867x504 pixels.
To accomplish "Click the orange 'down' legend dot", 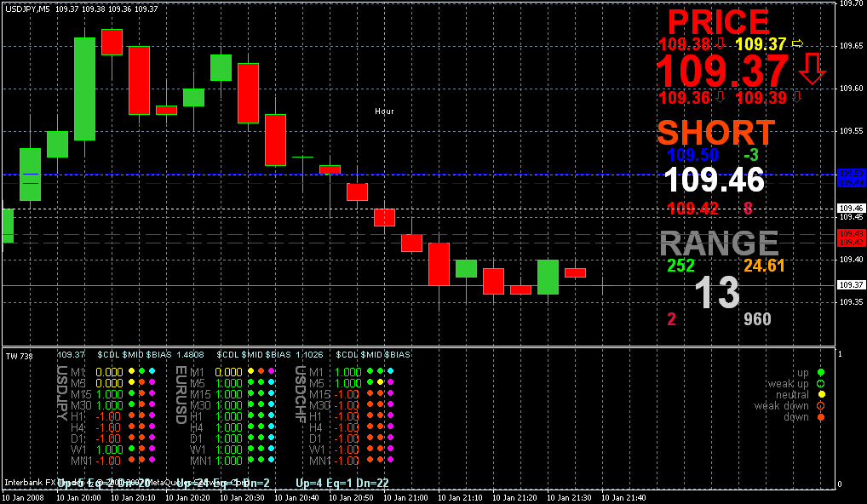I will tap(820, 416).
